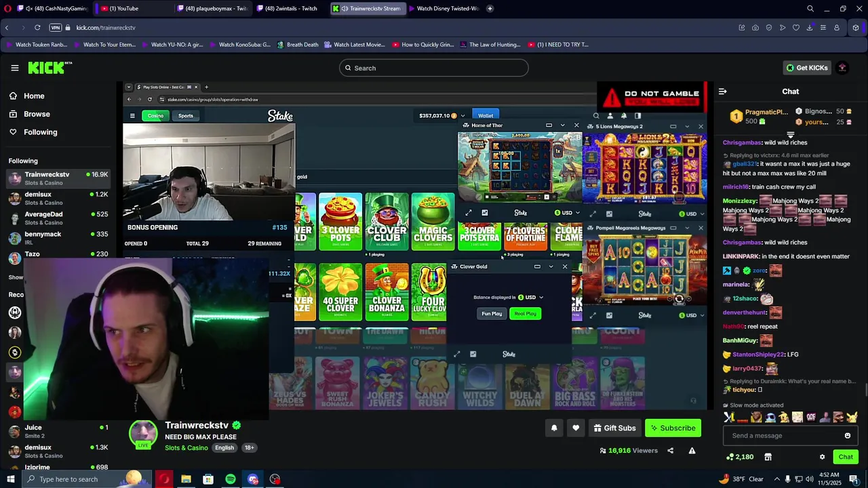Open the Opera browser menu icon
Image resolution: width=868 pixels, height=488 pixels.
pos(7,9)
